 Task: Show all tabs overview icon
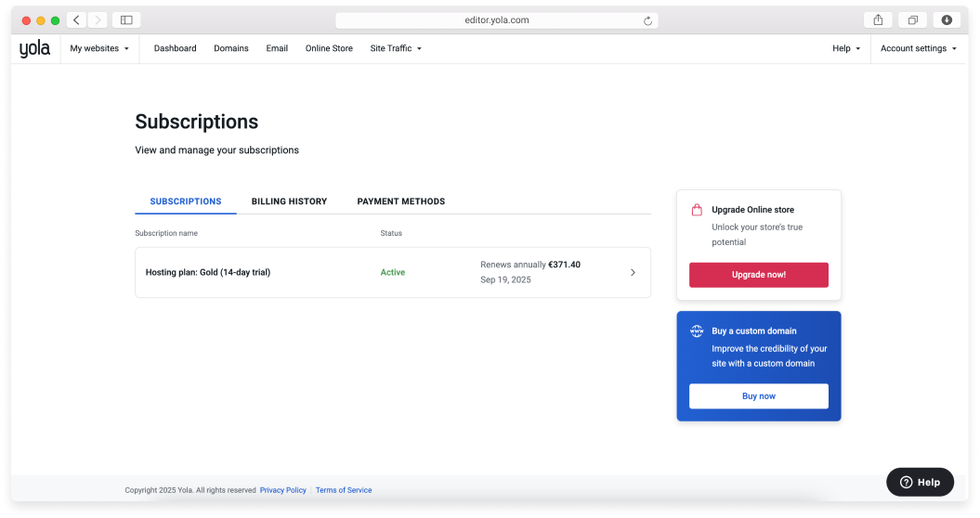(913, 19)
